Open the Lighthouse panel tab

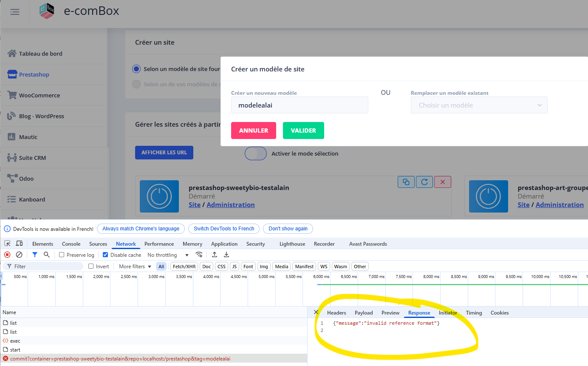click(x=292, y=244)
